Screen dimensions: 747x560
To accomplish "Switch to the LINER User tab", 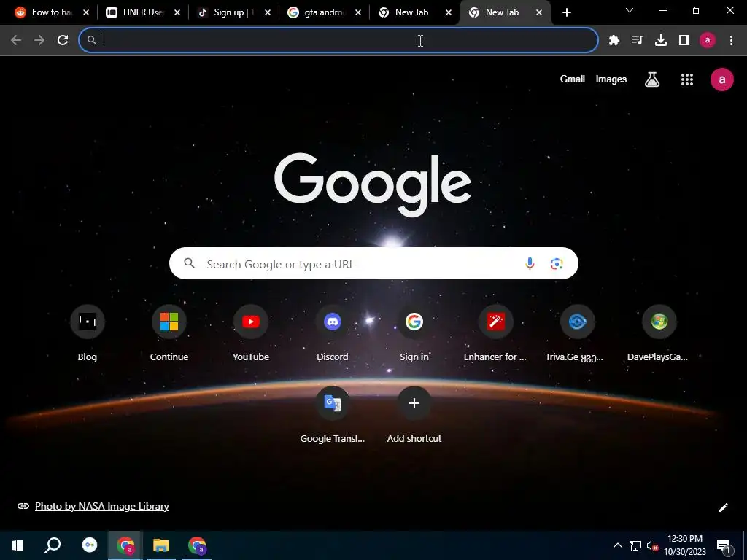I will click(x=136, y=12).
